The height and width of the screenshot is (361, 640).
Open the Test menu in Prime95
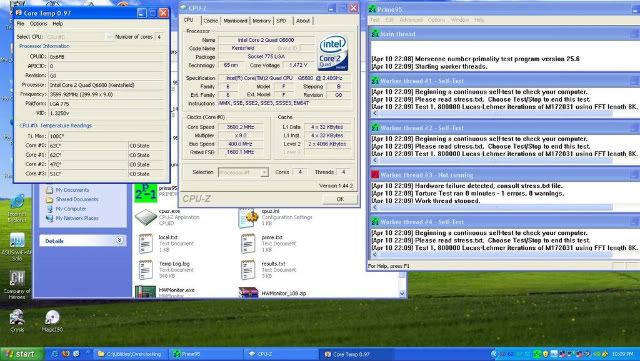(375, 20)
